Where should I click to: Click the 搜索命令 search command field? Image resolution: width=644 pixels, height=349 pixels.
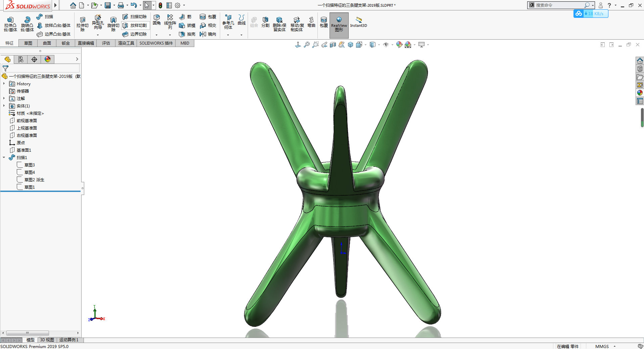559,5
